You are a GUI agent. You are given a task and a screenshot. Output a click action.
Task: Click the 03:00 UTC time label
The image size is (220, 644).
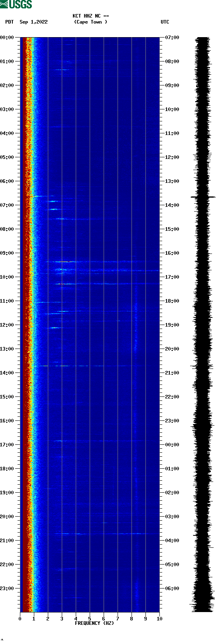[x=172, y=517]
